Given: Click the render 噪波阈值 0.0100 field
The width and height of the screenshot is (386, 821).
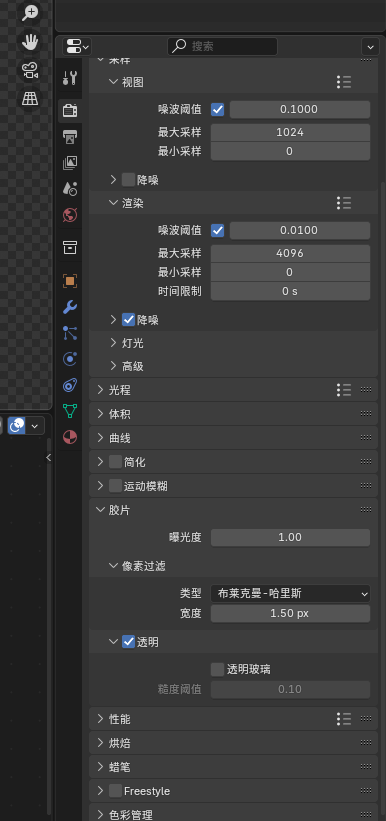Looking at the screenshot, I should point(300,230).
